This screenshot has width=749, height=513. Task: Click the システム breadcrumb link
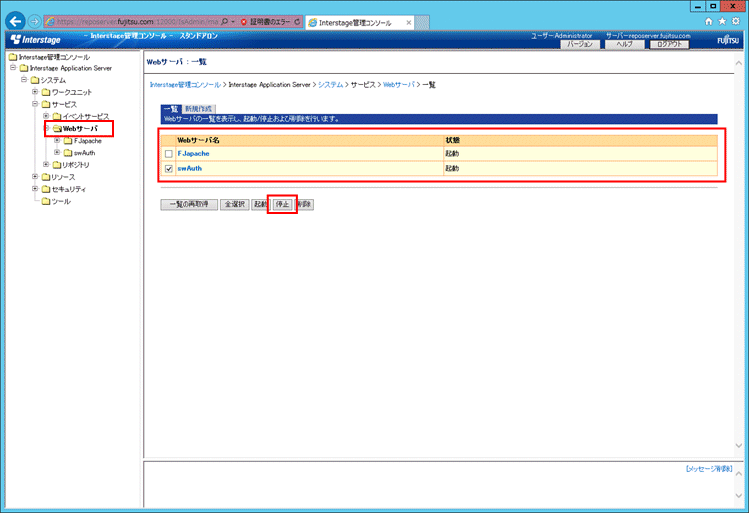click(331, 85)
